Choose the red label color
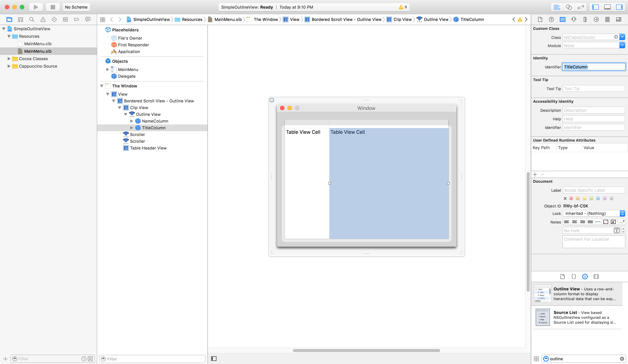This screenshot has width=628, height=364. (571, 198)
